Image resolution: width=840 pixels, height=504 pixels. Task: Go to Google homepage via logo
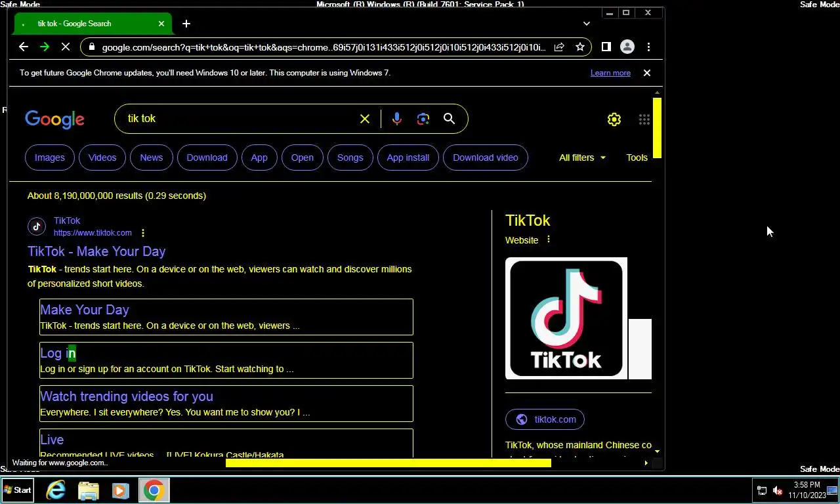(54, 119)
